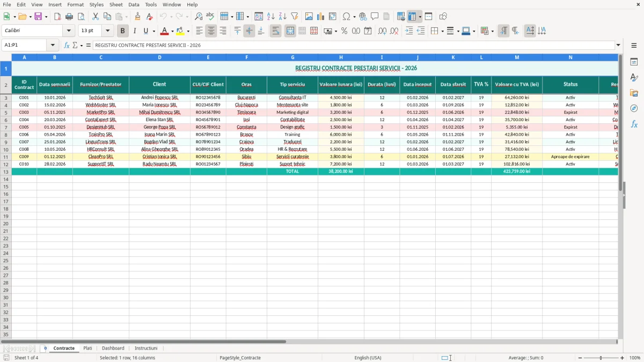This screenshot has width=644, height=362.
Task: Click Sort Descending icon
Action: click(x=282, y=17)
